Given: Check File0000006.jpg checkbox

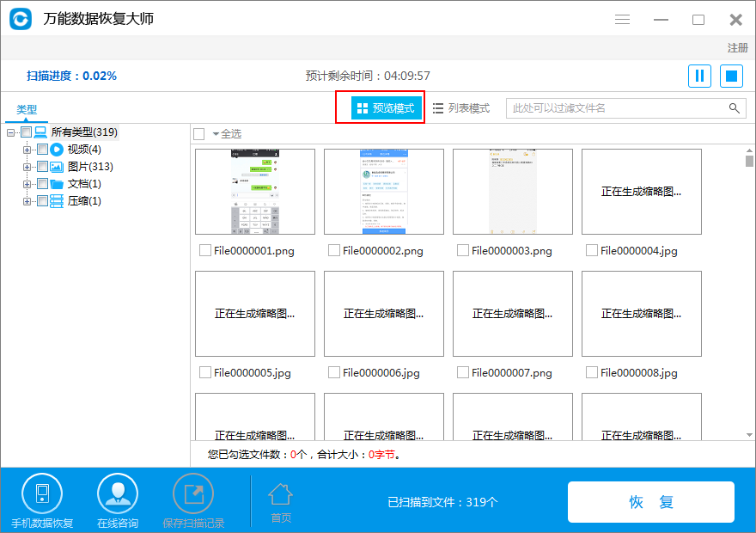Looking at the screenshot, I should 333,372.
